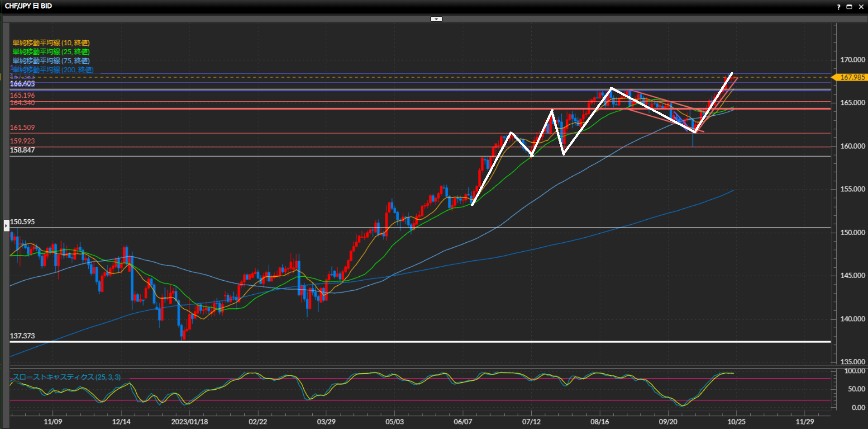Click the help question mark icon

pyautogui.click(x=838, y=7)
